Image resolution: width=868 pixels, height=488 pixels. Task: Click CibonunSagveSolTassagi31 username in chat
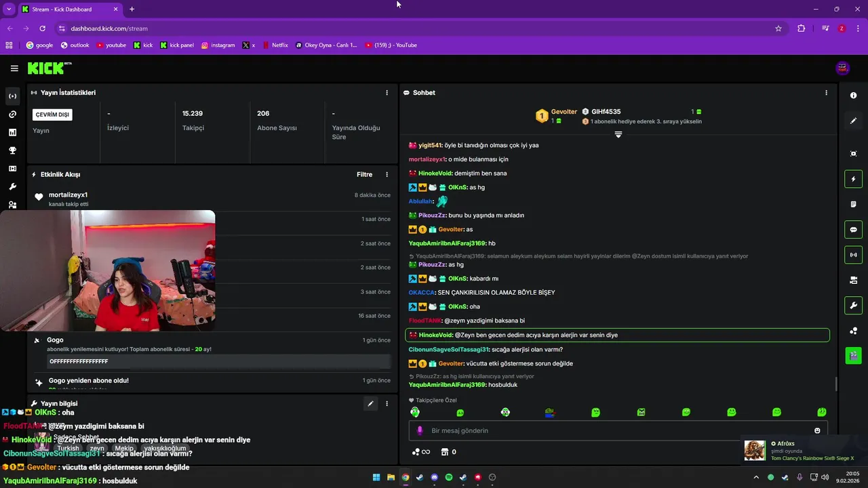pos(448,350)
